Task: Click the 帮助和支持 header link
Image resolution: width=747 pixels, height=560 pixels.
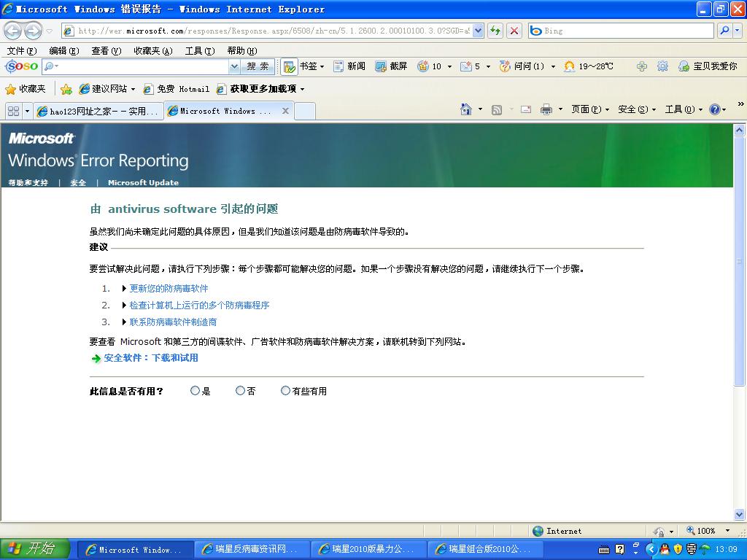Action: pos(28,183)
